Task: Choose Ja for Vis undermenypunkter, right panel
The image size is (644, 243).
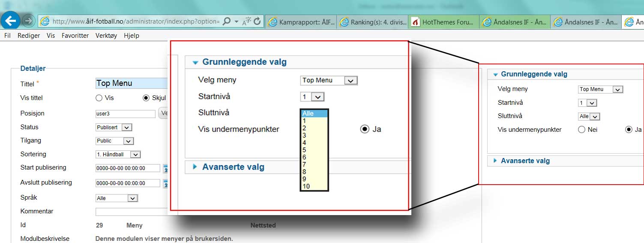Action: click(x=629, y=129)
